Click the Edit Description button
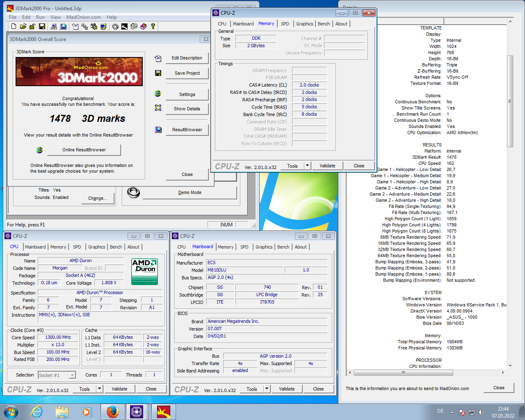525x420 pixels. 187,58
